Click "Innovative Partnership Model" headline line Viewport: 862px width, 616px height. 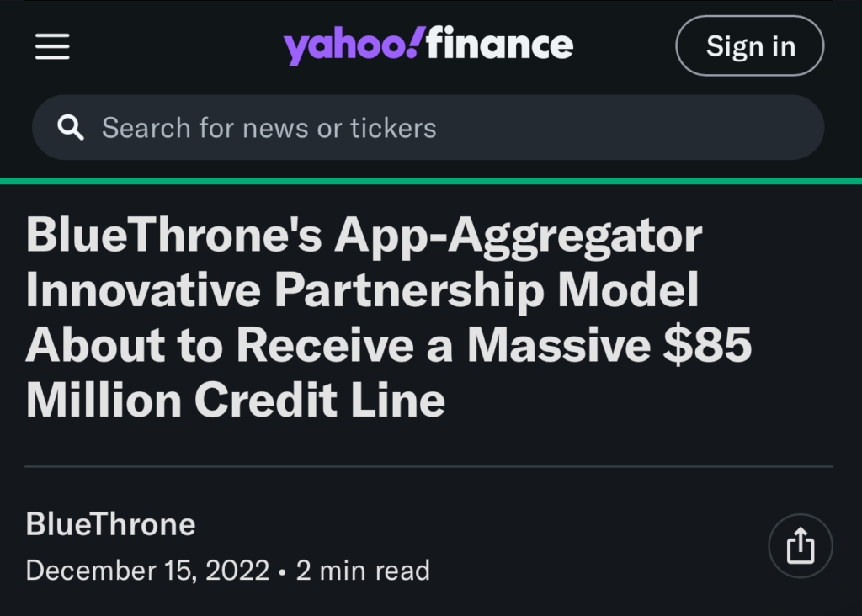[x=363, y=290]
